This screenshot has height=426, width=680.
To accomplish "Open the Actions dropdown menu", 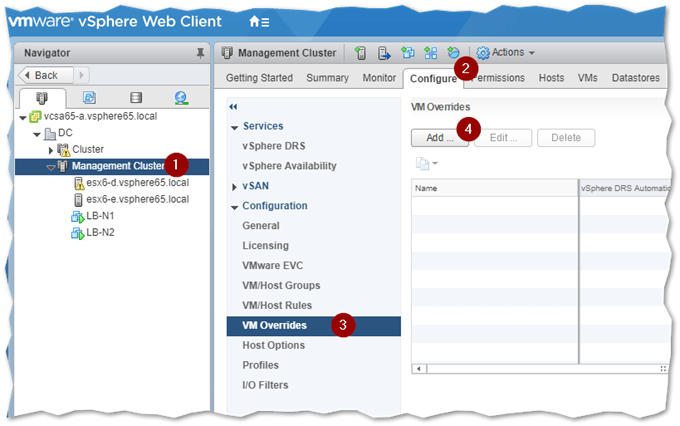I will (x=506, y=52).
